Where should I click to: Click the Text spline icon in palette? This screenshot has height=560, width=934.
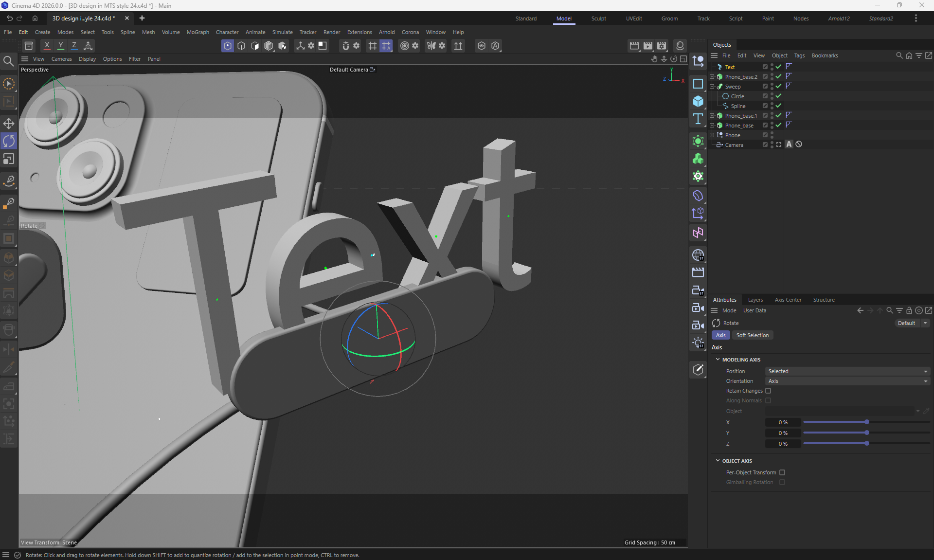tap(698, 119)
